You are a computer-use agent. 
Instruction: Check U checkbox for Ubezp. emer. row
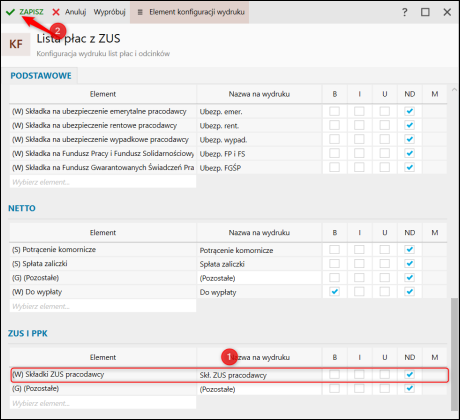[384, 111]
